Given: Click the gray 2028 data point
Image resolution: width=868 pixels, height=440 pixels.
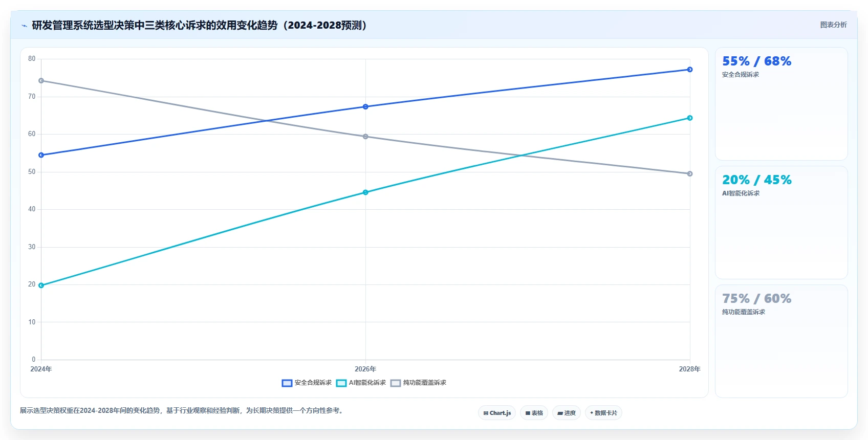Looking at the screenshot, I should pyautogui.click(x=690, y=174).
